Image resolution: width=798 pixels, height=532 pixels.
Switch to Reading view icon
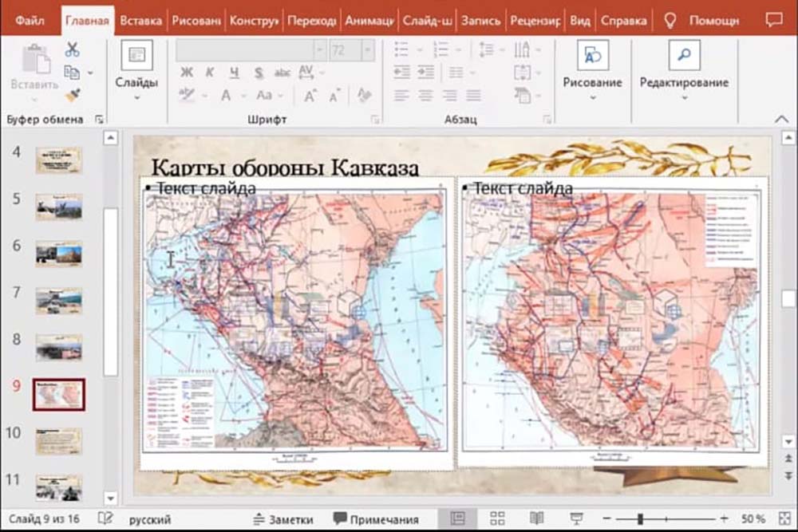tap(537, 518)
